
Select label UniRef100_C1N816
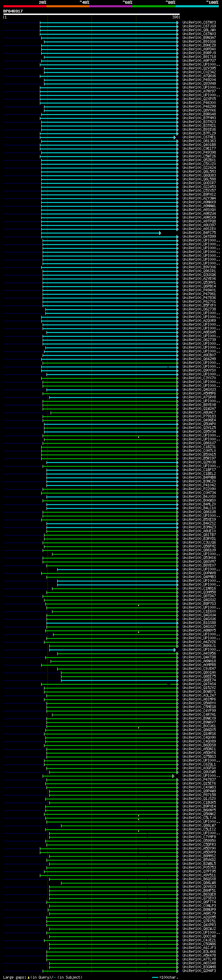coord(199,588)
